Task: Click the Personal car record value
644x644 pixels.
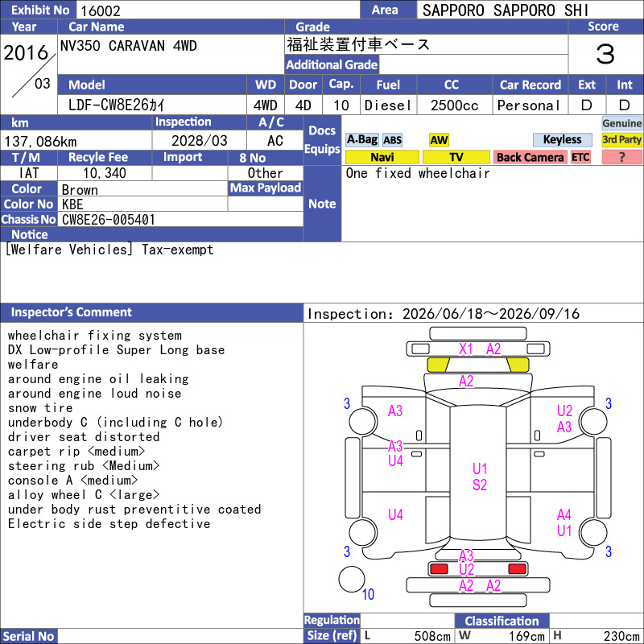Action: (529, 105)
